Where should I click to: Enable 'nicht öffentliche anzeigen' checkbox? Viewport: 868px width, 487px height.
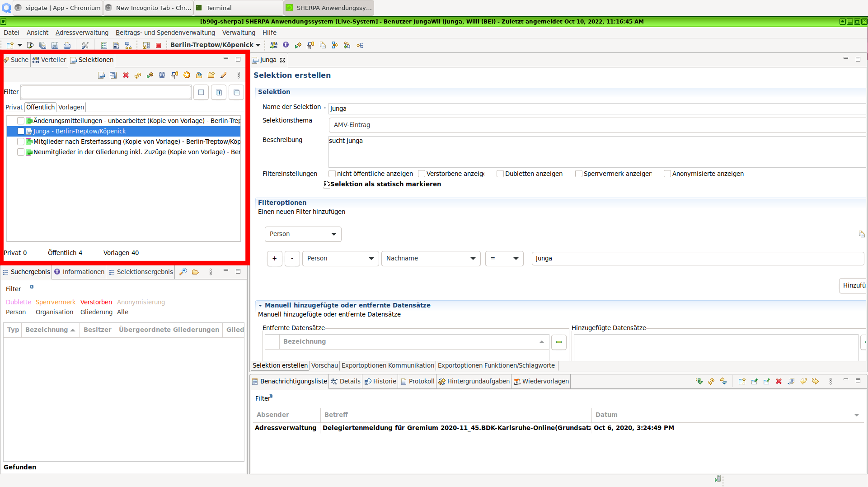pos(332,174)
